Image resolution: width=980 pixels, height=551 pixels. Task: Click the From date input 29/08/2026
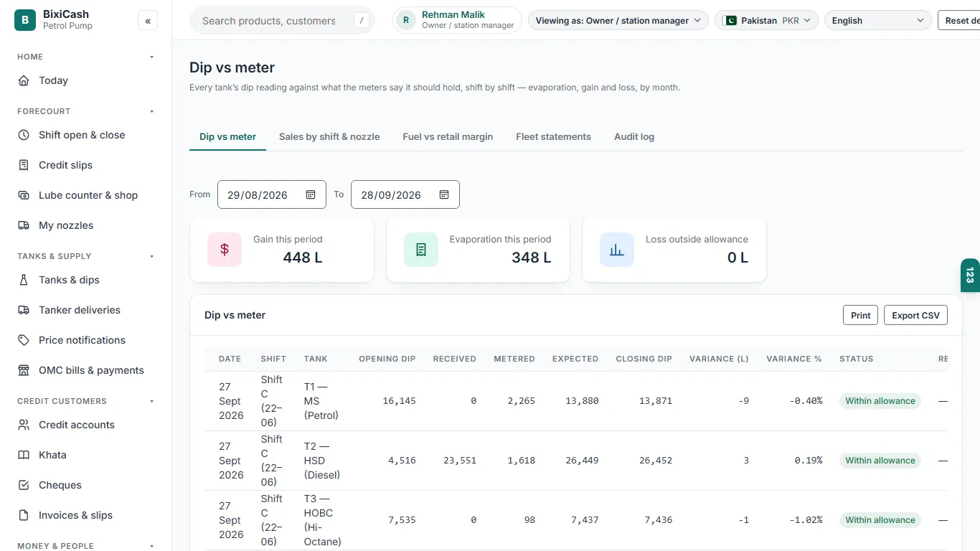point(272,194)
